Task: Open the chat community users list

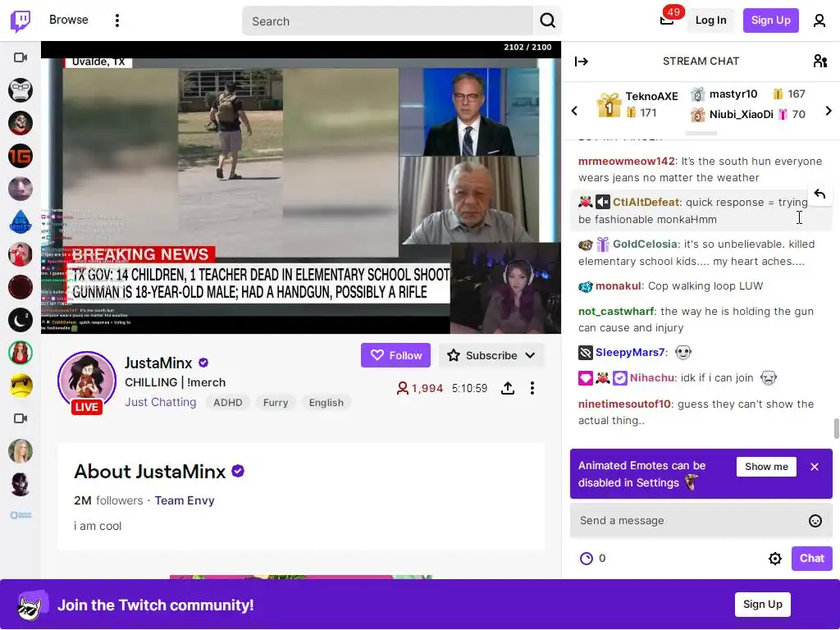Action: click(819, 61)
